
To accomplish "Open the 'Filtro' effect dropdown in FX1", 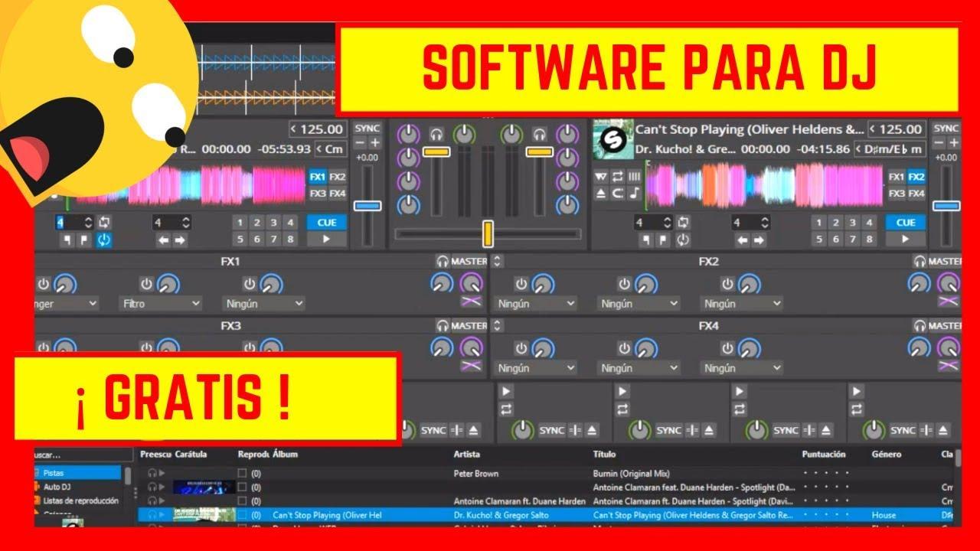I will (x=161, y=304).
